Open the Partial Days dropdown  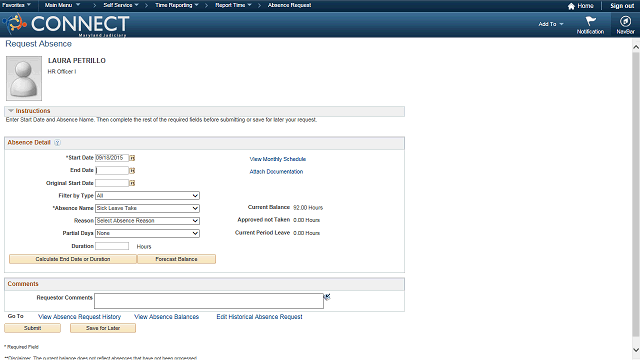click(147, 233)
